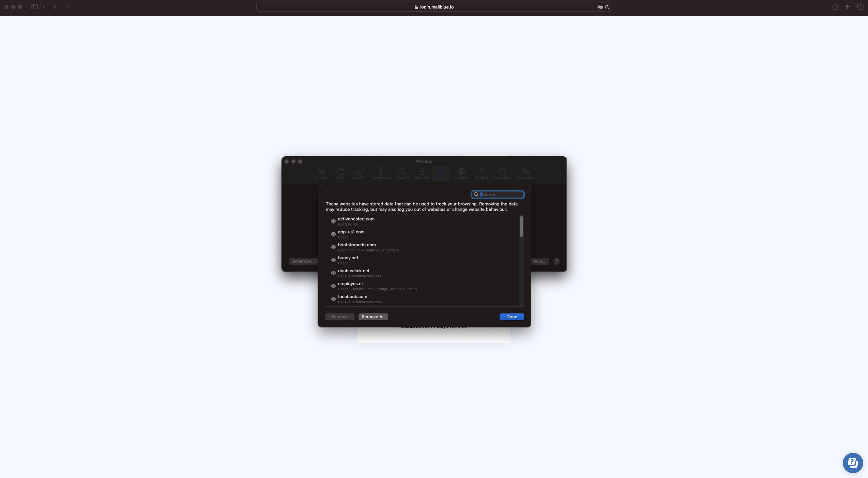Click the translate icon in address bar
868x478 pixels.
(599, 7)
